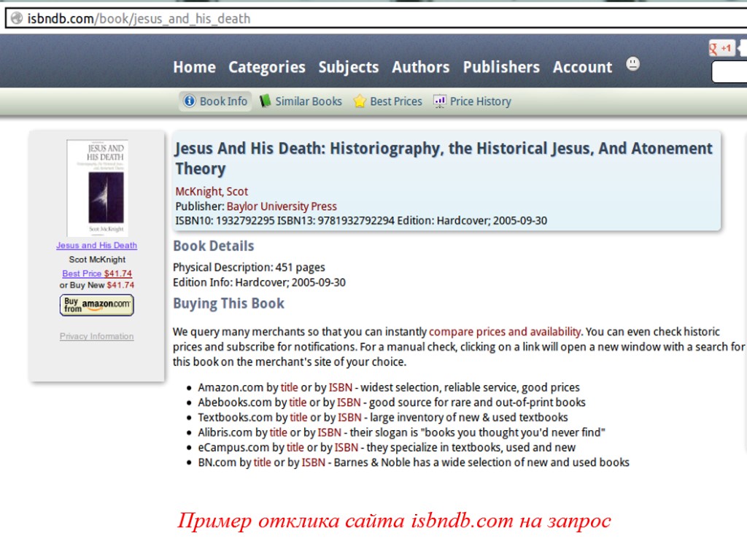Click the URL address bar

tap(376, 18)
